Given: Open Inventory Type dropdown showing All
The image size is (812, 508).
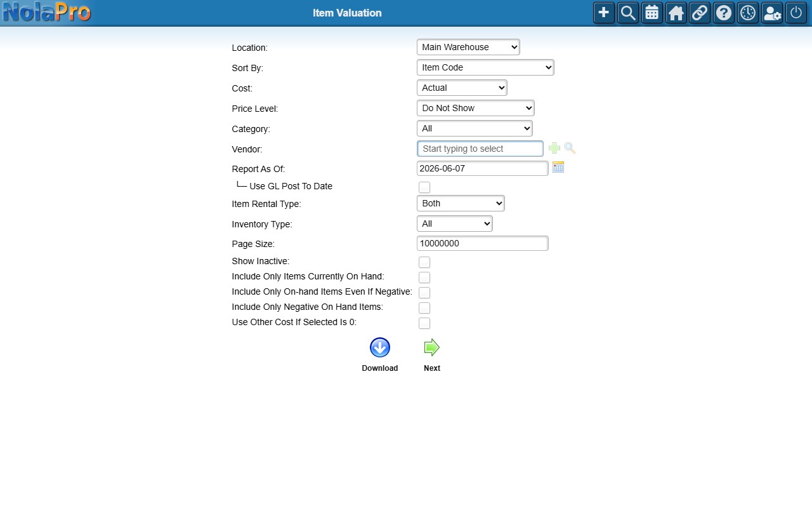Looking at the screenshot, I should 455,224.
